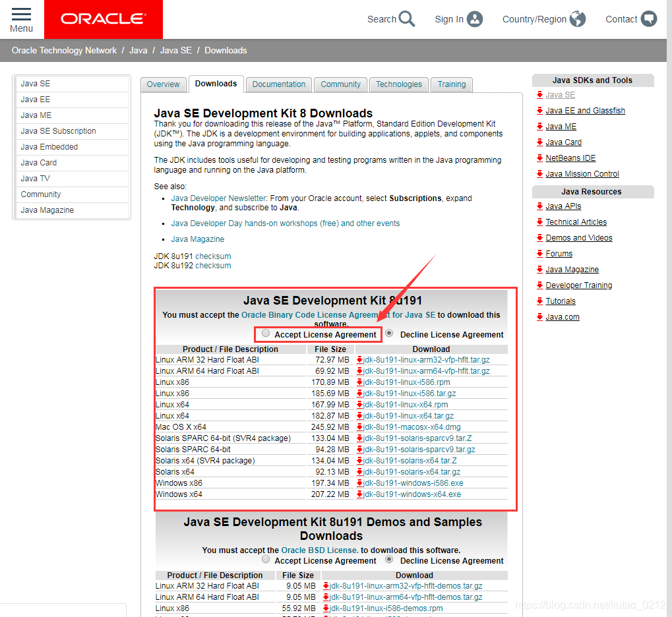The width and height of the screenshot is (672, 617).
Task: Click download icon for jdk-8u191-windows-x64.exe
Action: click(x=359, y=494)
